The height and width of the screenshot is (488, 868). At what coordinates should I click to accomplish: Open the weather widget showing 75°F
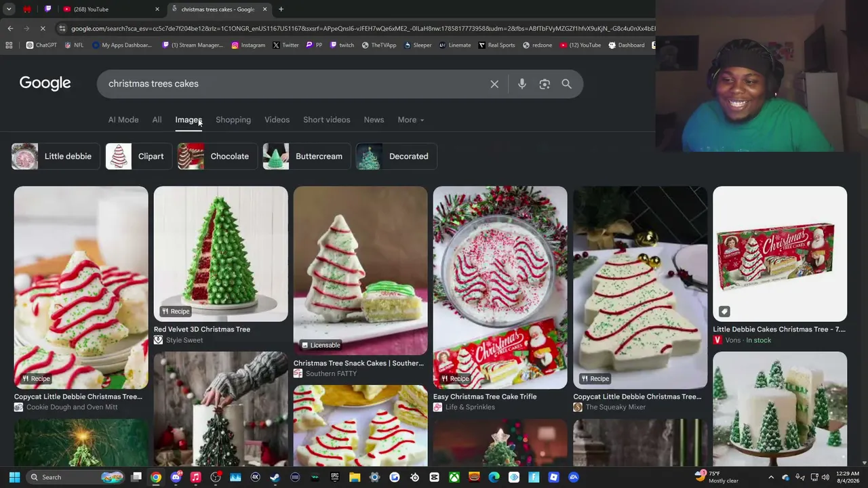coord(717,477)
